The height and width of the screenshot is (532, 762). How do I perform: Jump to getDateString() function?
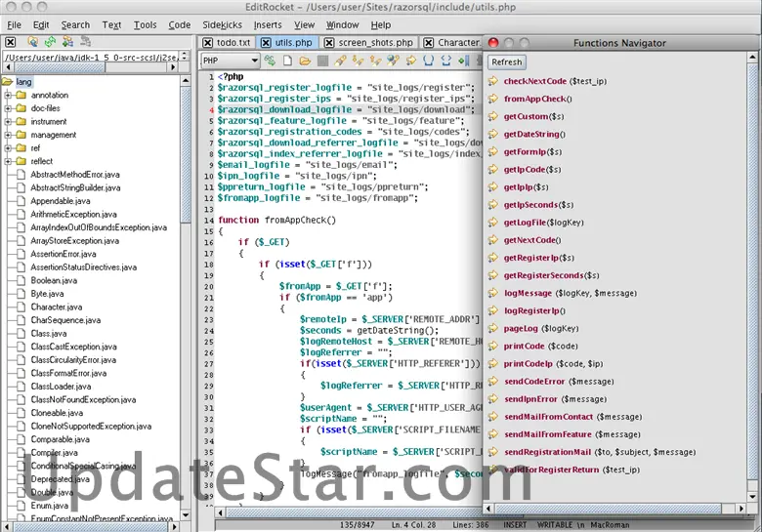pos(534,135)
